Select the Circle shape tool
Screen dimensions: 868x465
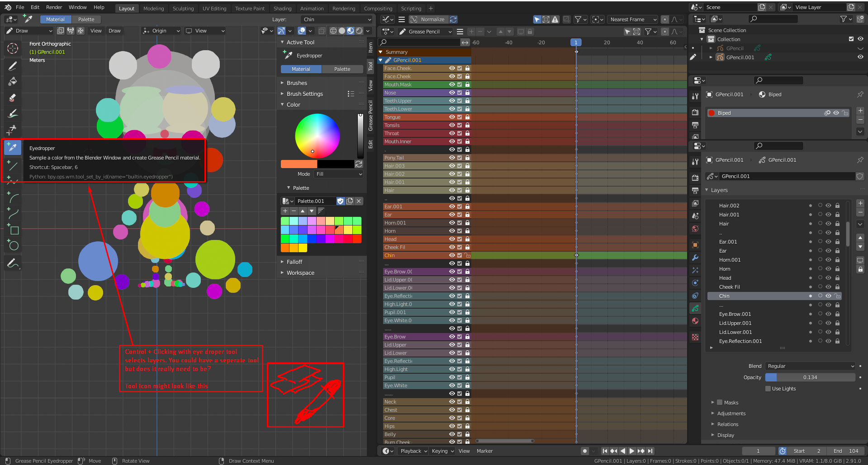click(x=13, y=245)
